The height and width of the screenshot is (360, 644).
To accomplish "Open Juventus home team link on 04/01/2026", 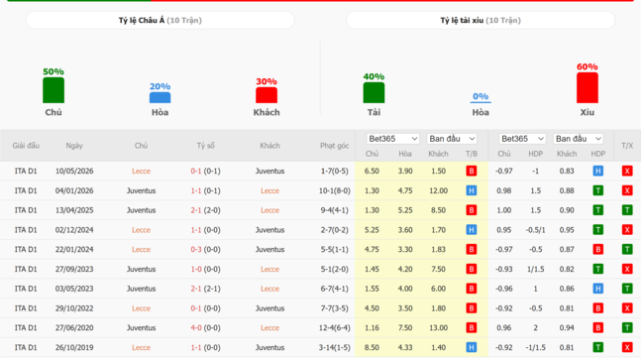I will coord(141,190).
